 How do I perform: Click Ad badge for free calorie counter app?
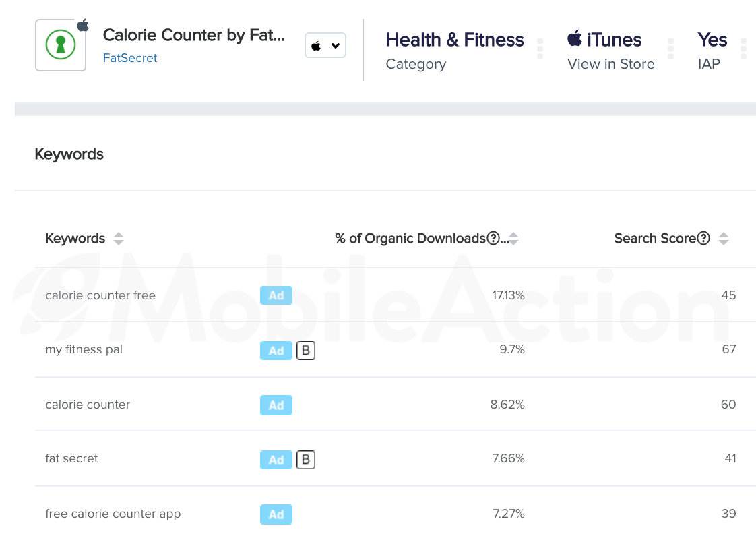tap(276, 514)
